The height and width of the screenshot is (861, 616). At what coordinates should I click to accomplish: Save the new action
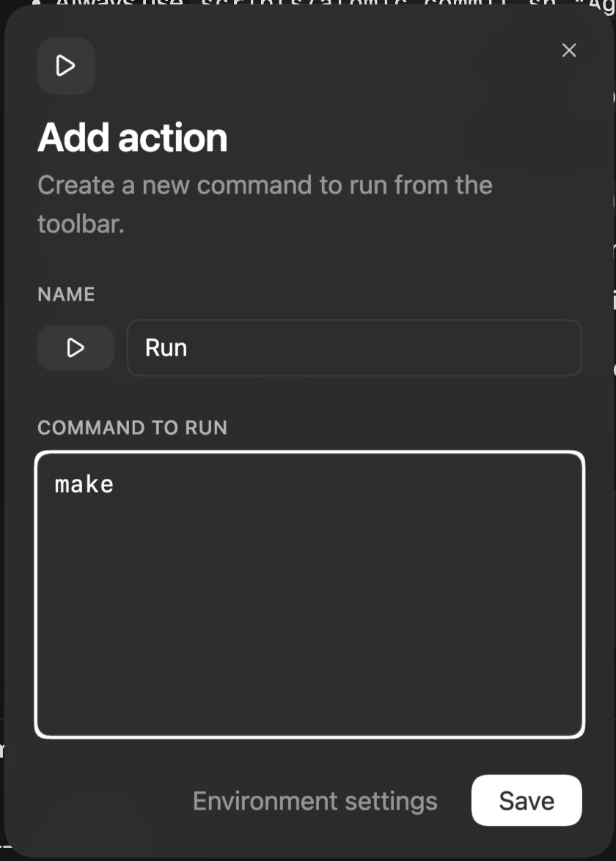point(526,801)
